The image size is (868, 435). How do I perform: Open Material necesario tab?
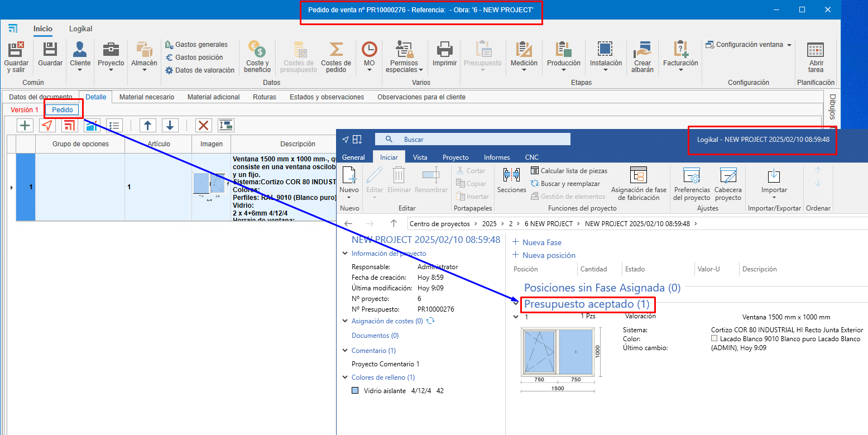point(147,97)
